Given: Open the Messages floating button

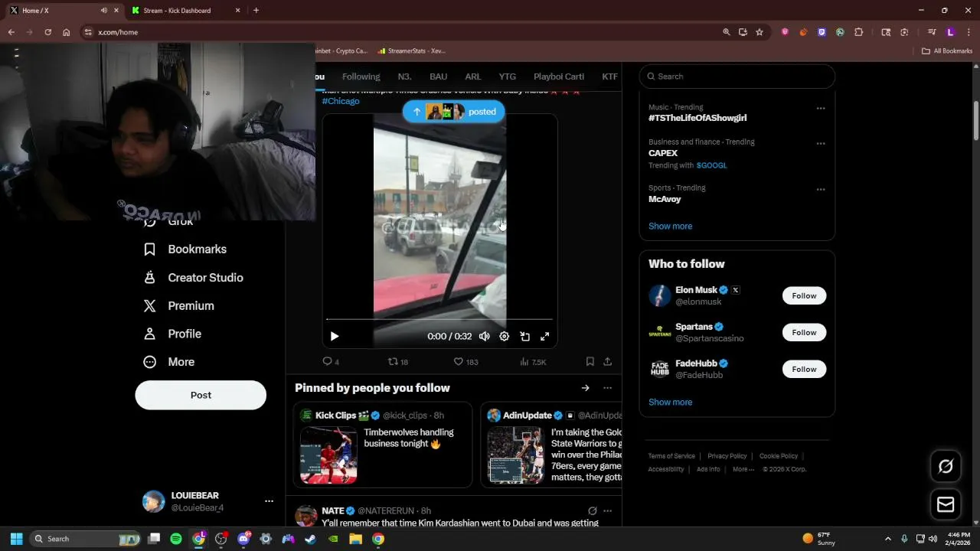Looking at the screenshot, I should [946, 504].
